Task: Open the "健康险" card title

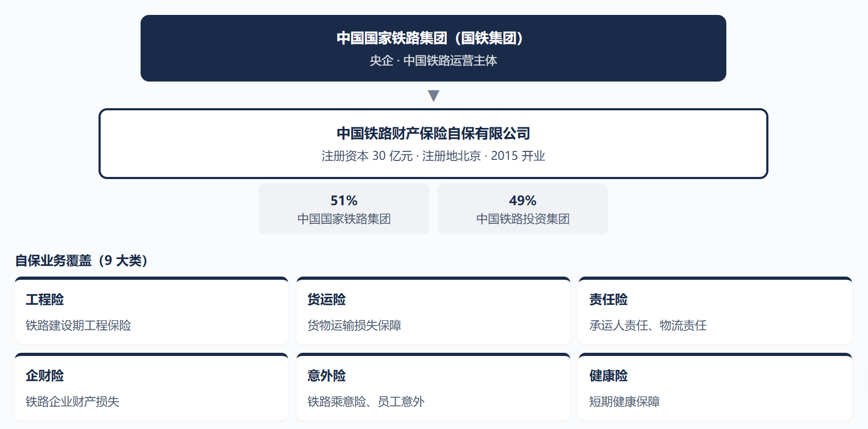Action: [609, 376]
